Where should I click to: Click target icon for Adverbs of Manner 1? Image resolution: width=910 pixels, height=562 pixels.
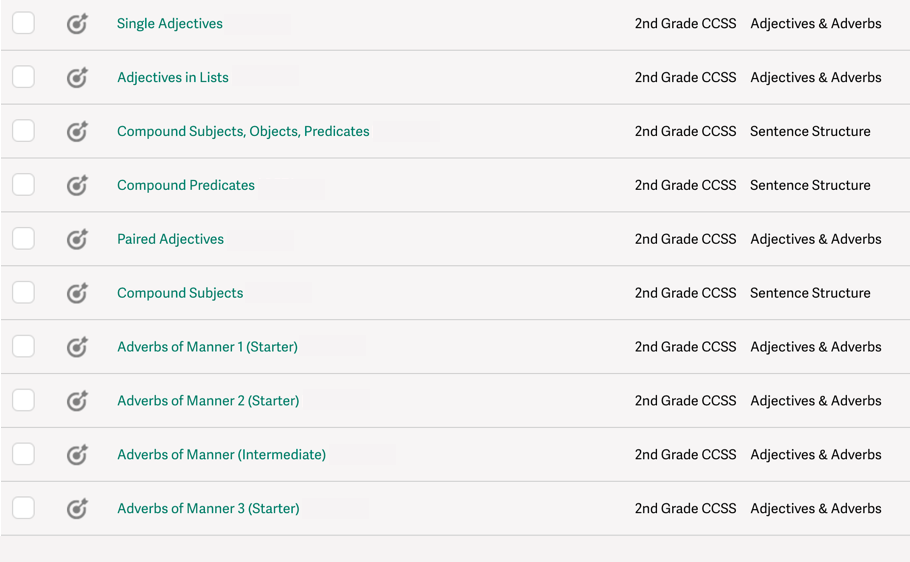77,347
